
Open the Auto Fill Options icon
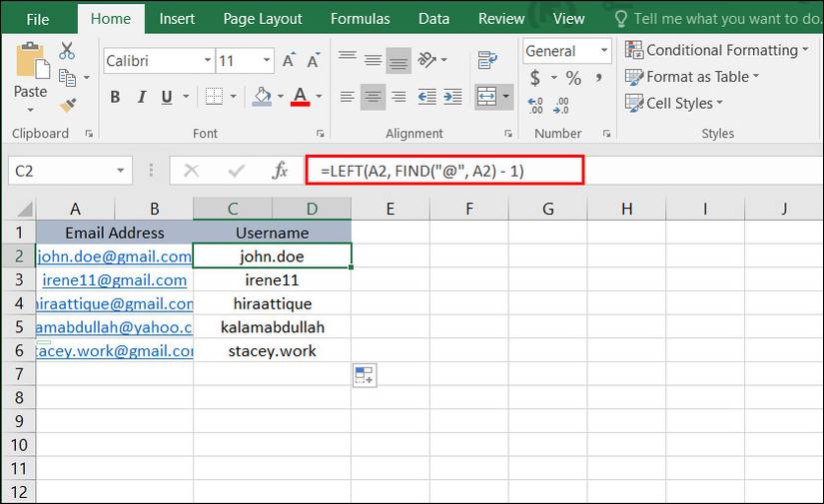365,375
